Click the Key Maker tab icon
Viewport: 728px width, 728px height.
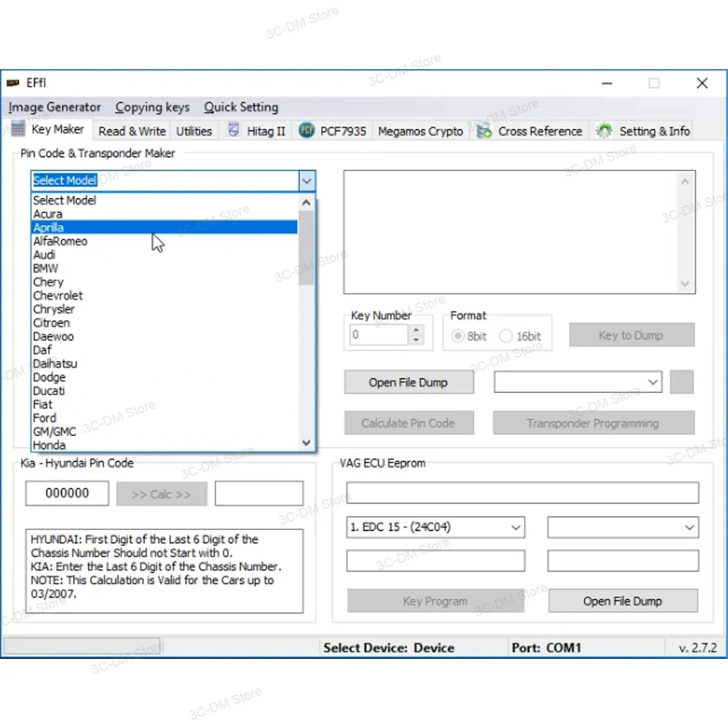(17, 129)
